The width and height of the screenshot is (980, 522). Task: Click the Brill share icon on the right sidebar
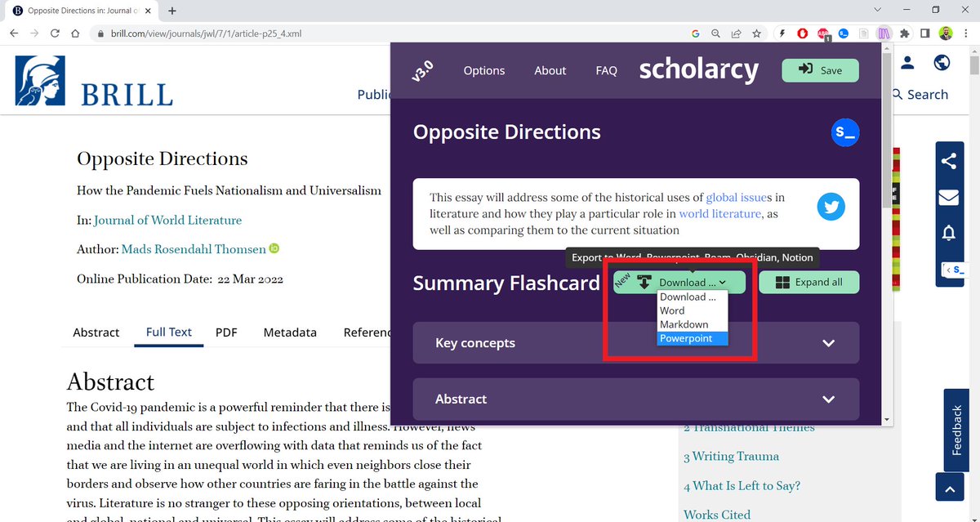click(949, 162)
